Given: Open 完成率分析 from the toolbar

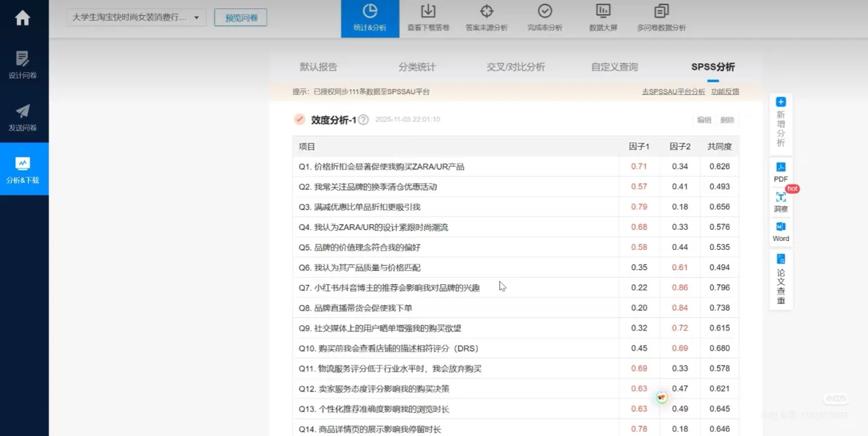Looking at the screenshot, I should (x=544, y=18).
